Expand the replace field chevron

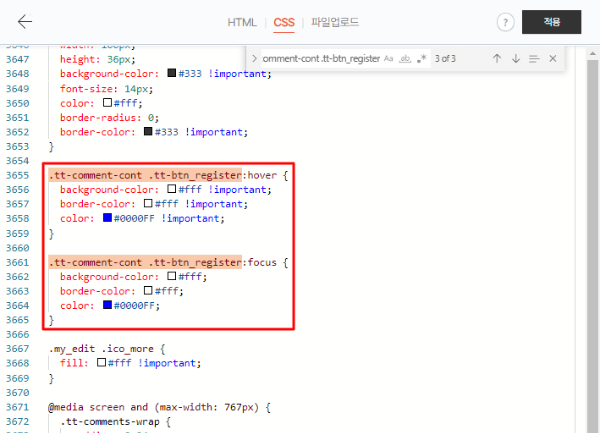(254, 59)
